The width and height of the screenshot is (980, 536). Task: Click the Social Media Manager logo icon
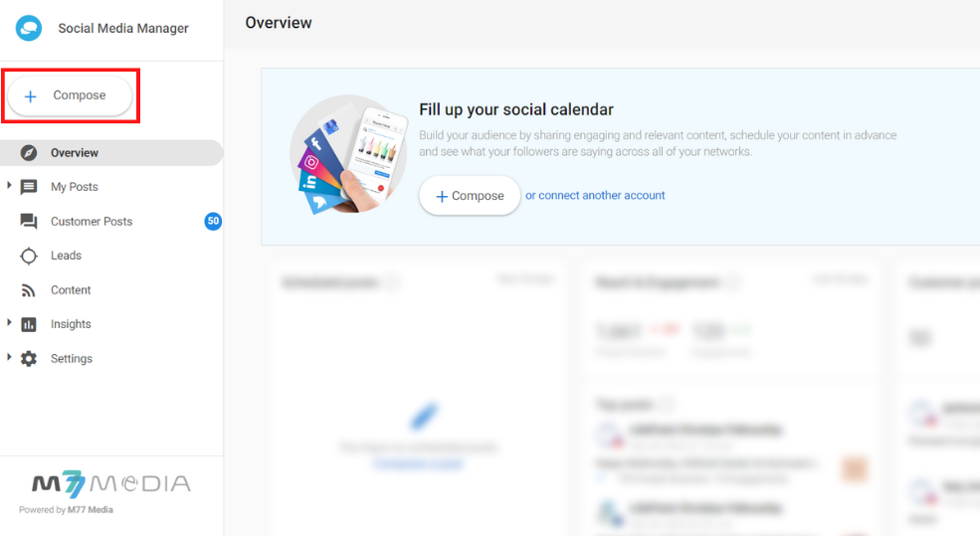coord(29,28)
